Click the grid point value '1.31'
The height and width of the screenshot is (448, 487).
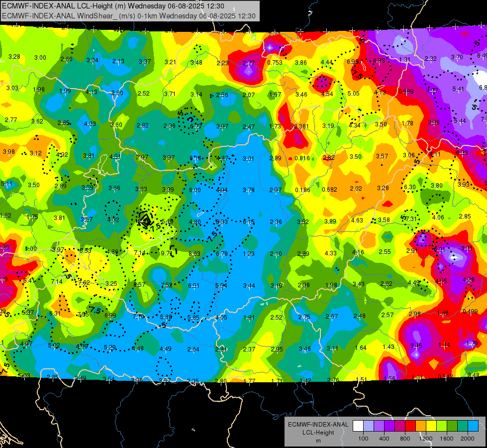click(405, 60)
